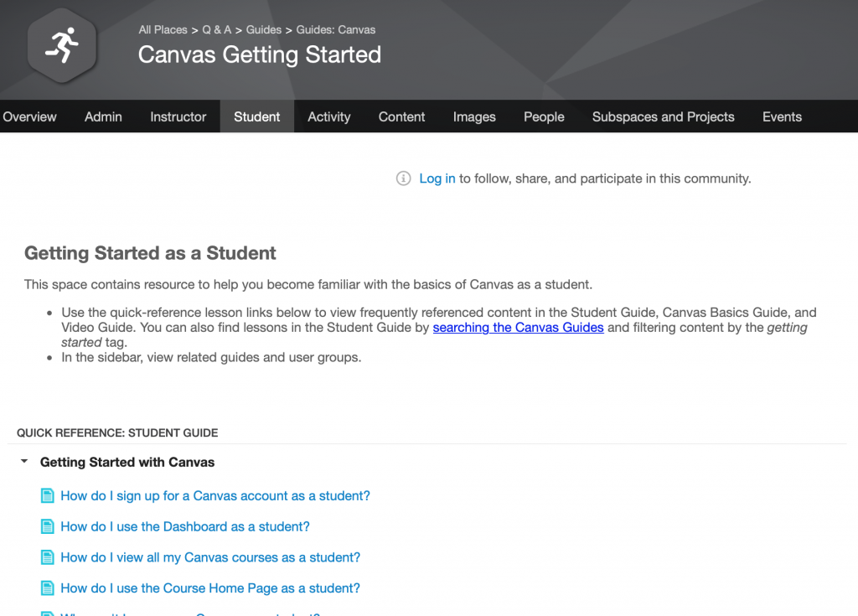This screenshot has width=858, height=616.
Task: Open How do I use the Dashboard lesson
Action: [185, 527]
